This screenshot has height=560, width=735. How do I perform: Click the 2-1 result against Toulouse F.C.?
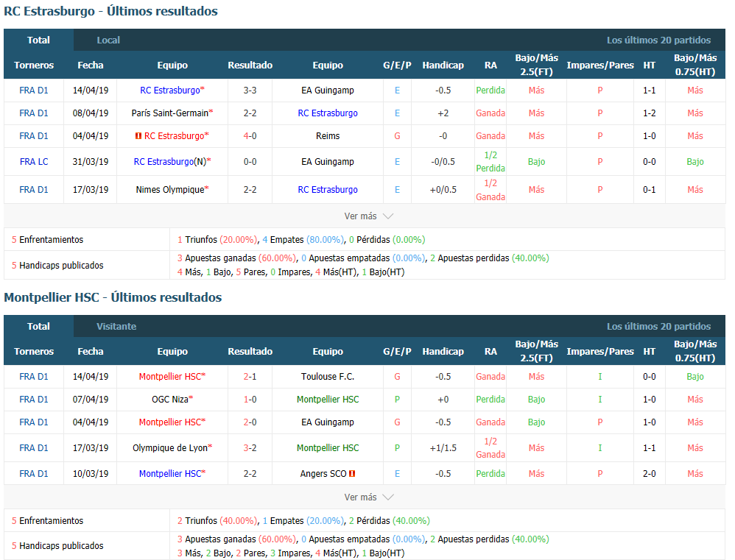(250, 377)
